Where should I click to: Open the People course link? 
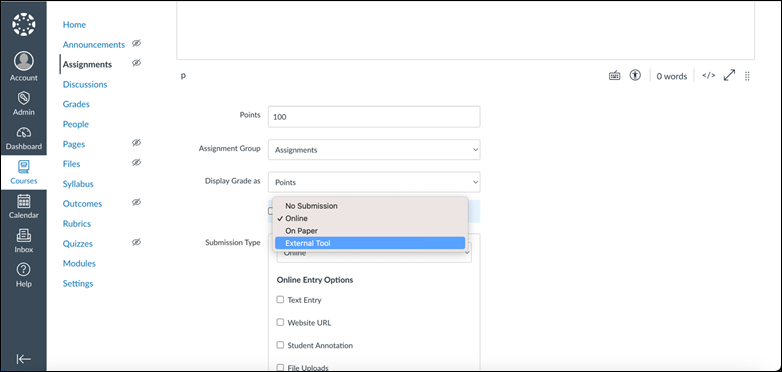[x=76, y=124]
